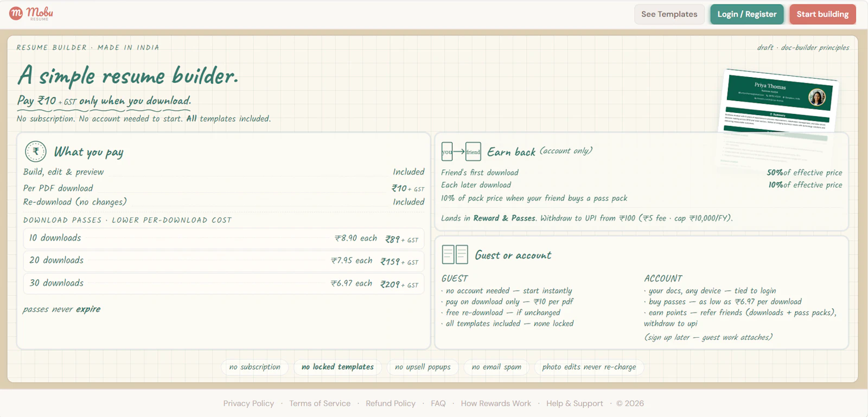Click 'A simple resume builder.' heading
This screenshot has width=868, height=417.
coord(128,75)
